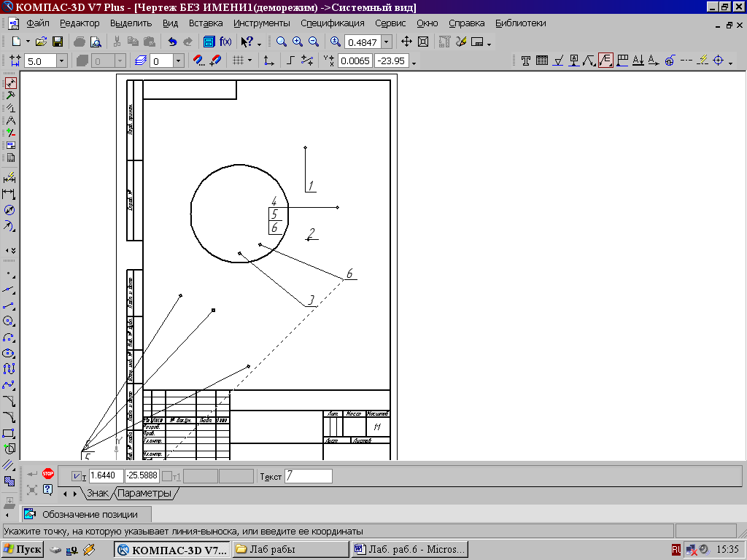The image size is (747, 560).
Task: Fit entire drawing in view
Action: (x=423, y=42)
